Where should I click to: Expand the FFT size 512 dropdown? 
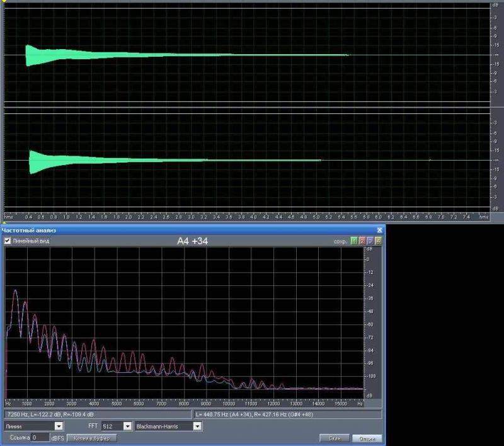coord(127,426)
